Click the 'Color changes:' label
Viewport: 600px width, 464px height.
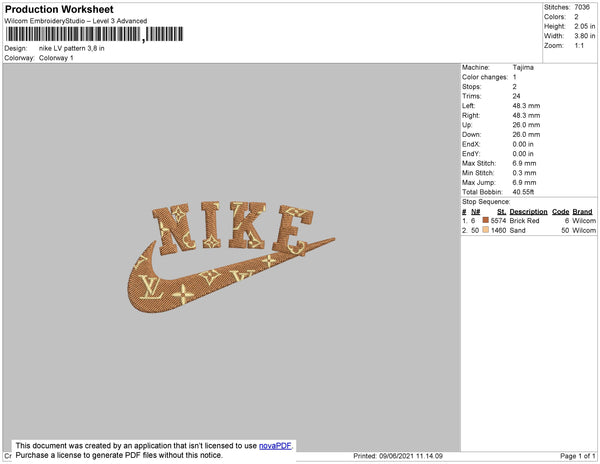point(485,77)
